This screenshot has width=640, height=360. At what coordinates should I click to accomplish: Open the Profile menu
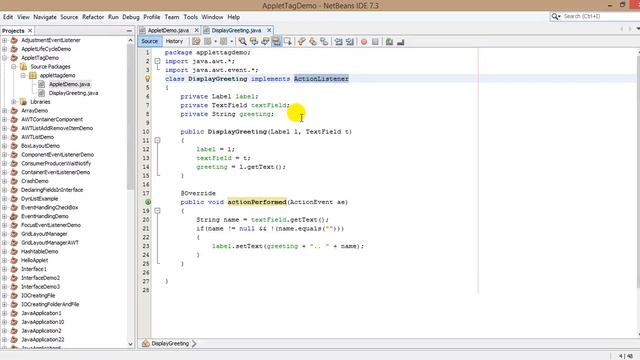point(152,17)
